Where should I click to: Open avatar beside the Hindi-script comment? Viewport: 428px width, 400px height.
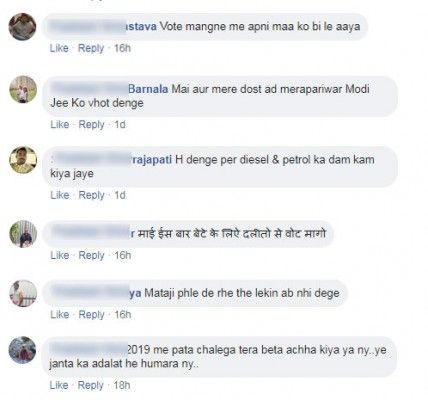click(x=23, y=234)
